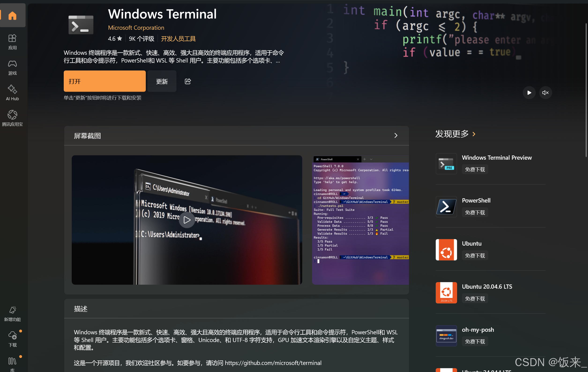Open the 开发人员工具 category link

pos(178,39)
